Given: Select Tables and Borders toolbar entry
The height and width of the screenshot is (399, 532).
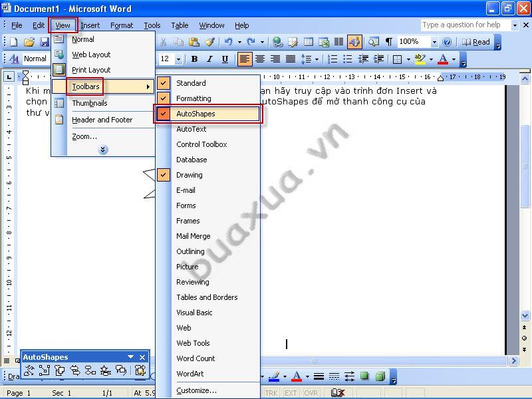Looking at the screenshot, I should (x=207, y=297).
